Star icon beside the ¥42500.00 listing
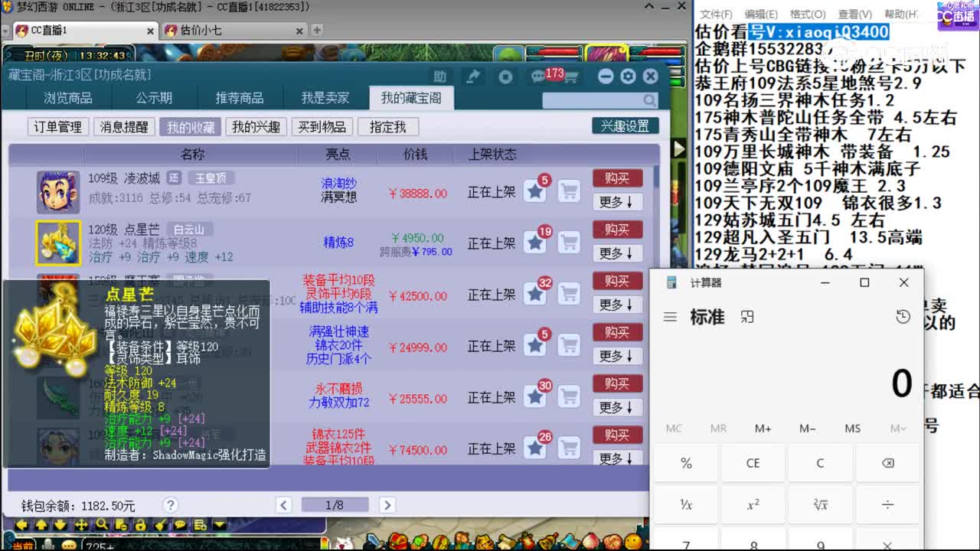 (535, 294)
